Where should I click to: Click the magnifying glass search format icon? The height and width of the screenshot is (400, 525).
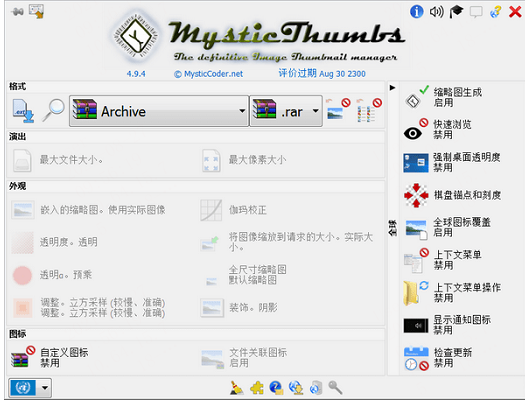coord(53,110)
